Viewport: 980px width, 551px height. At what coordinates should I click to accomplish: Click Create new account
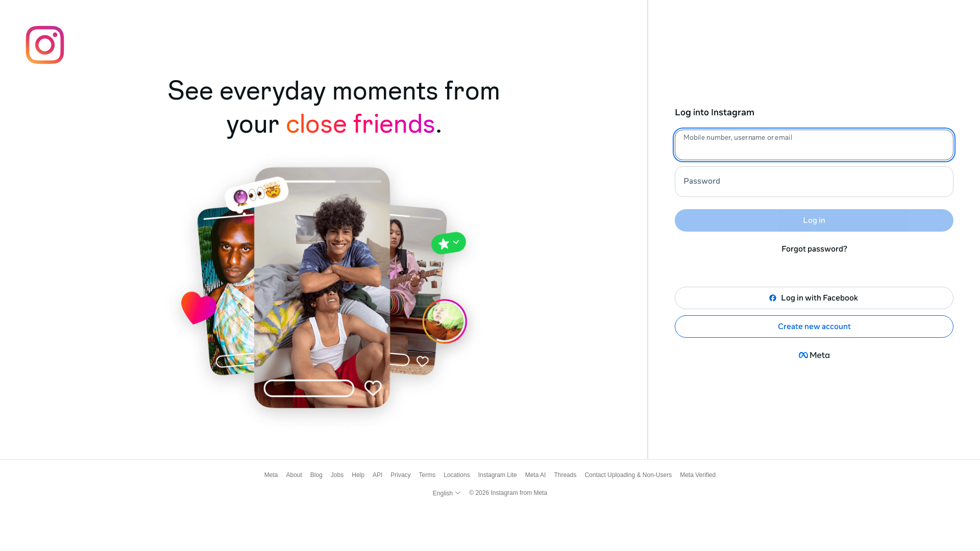point(814,327)
